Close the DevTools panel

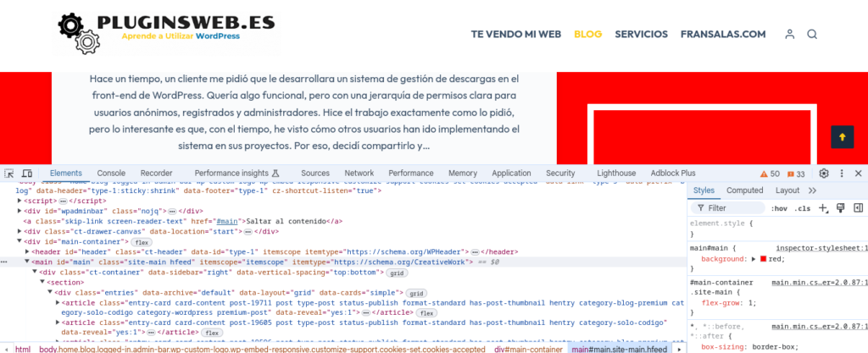(x=858, y=174)
